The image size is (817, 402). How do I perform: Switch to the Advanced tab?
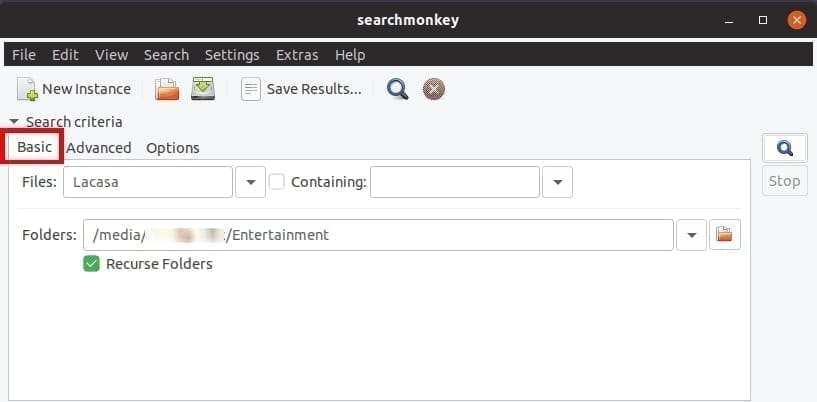pyautogui.click(x=98, y=148)
